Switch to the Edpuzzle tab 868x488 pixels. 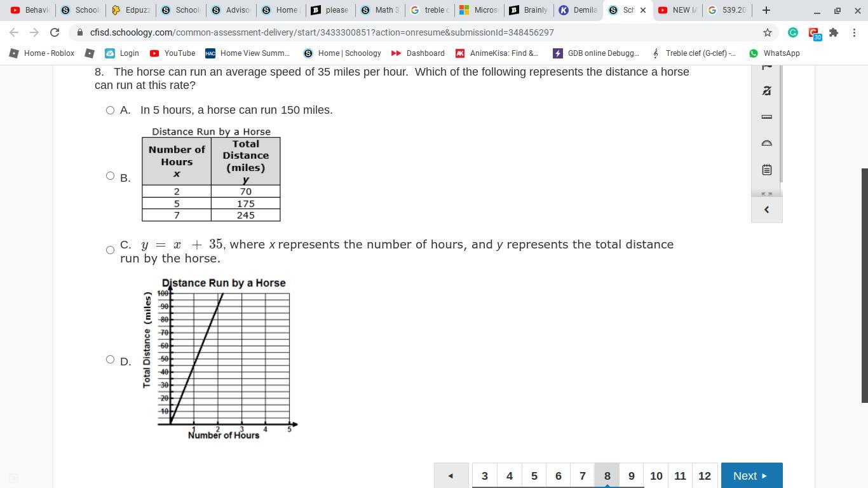[132, 10]
